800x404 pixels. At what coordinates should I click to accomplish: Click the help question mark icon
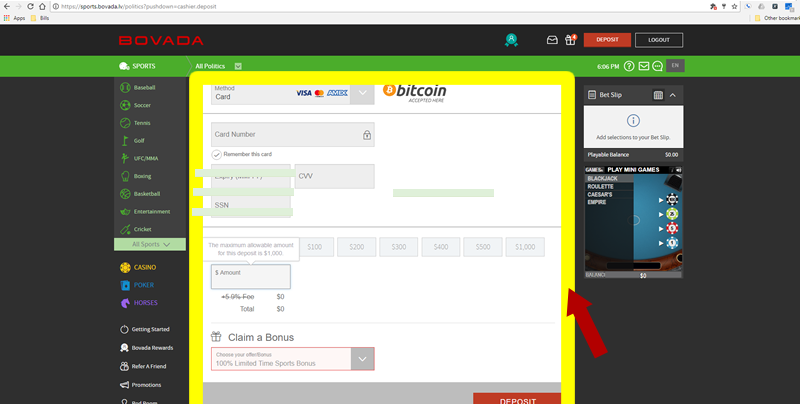pos(629,66)
